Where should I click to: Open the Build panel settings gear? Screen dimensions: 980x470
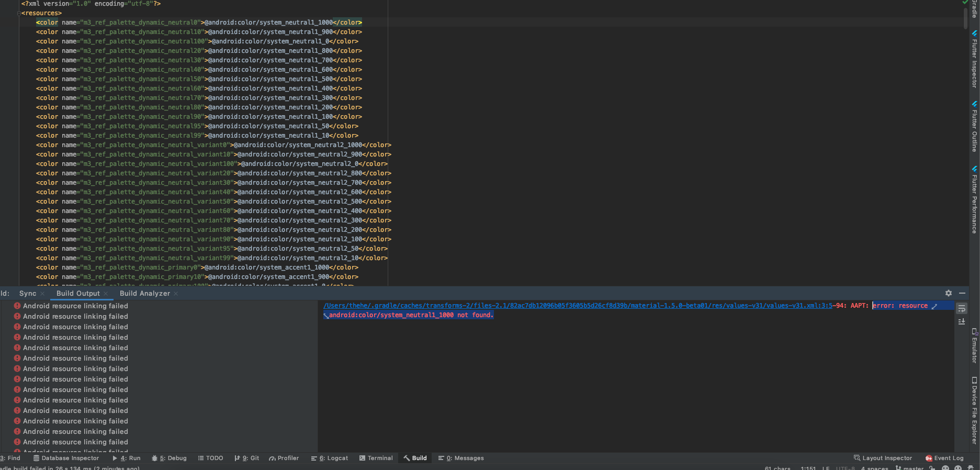click(949, 293)
